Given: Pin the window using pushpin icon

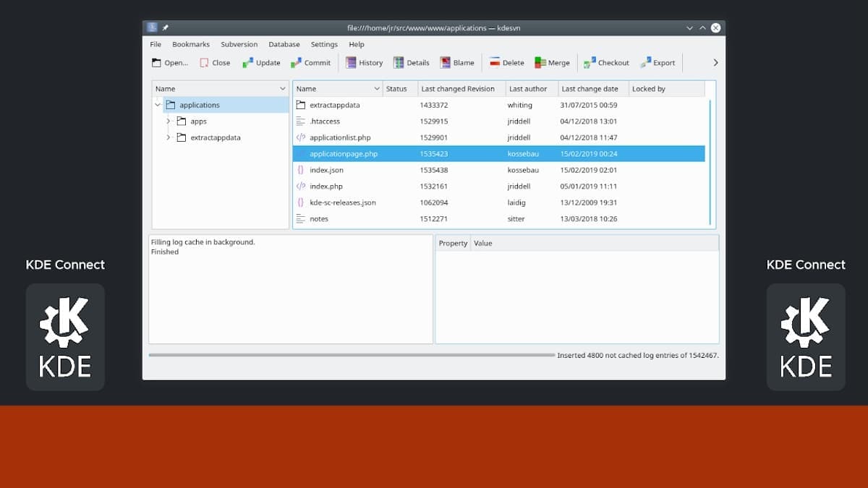Looking at the screenshot, I should click(x=166, y=27).
